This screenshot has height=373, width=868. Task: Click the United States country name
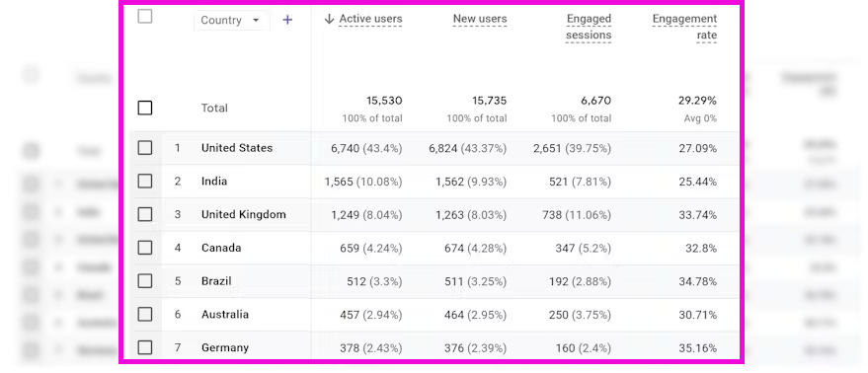tap(237, 148)
